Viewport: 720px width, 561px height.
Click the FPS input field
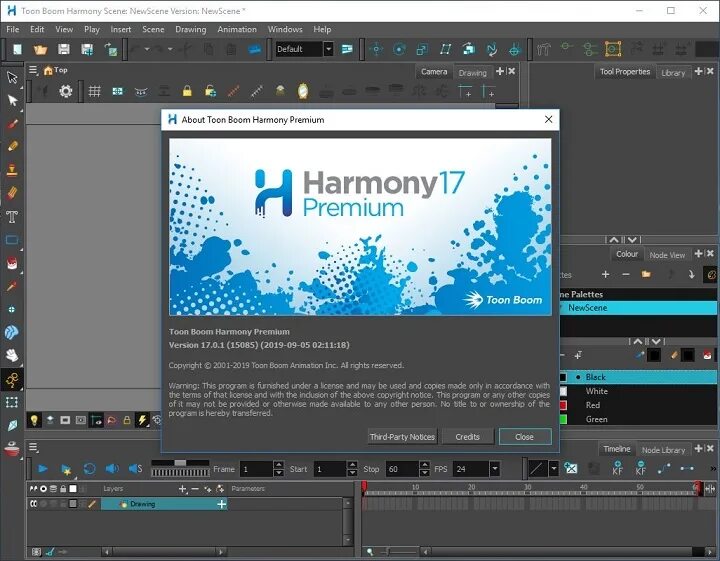tap(471, 469)
